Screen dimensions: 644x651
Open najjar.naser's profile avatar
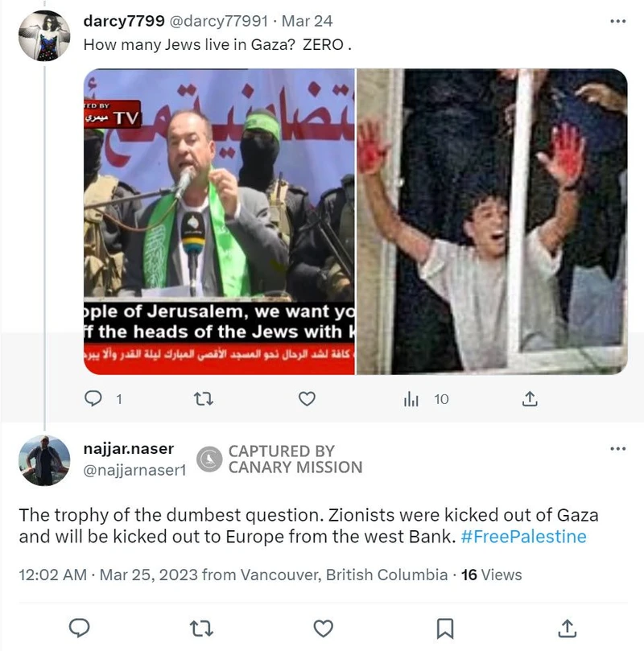click(x=44, y=460)
